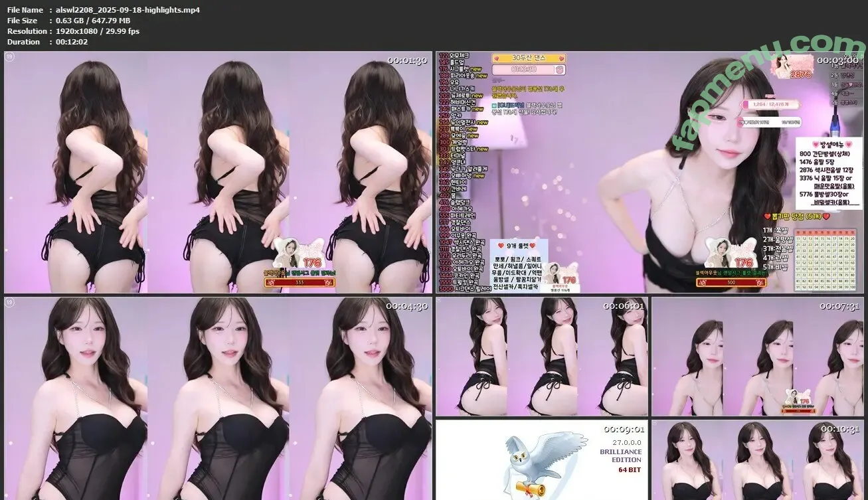Click the 00:09:01 timestamp label
This screenshot has width=868, height=500.
(x=624, y=429)
